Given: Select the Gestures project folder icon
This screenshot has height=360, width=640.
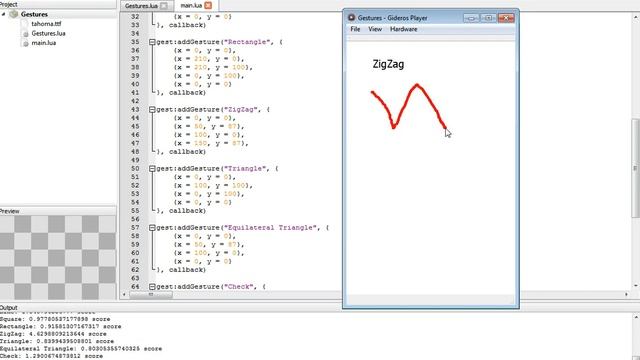Looking at the screenshot, I should click(x=14, y=14).
